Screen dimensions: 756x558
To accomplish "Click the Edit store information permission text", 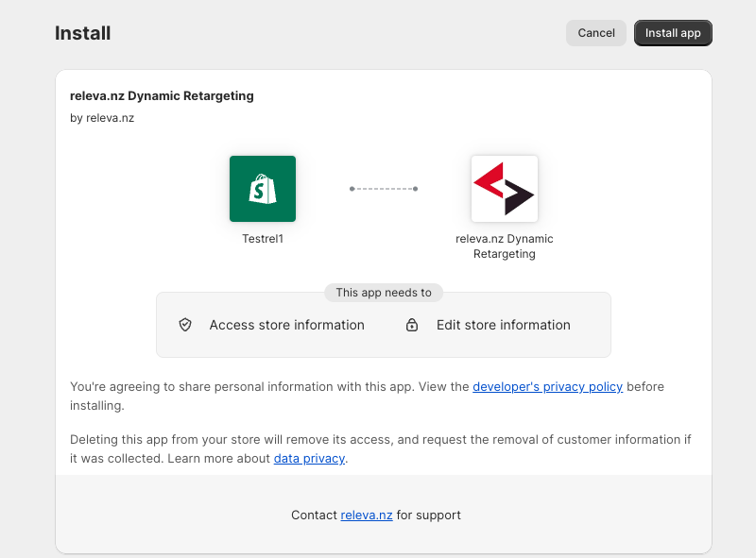I will (504, 325).
